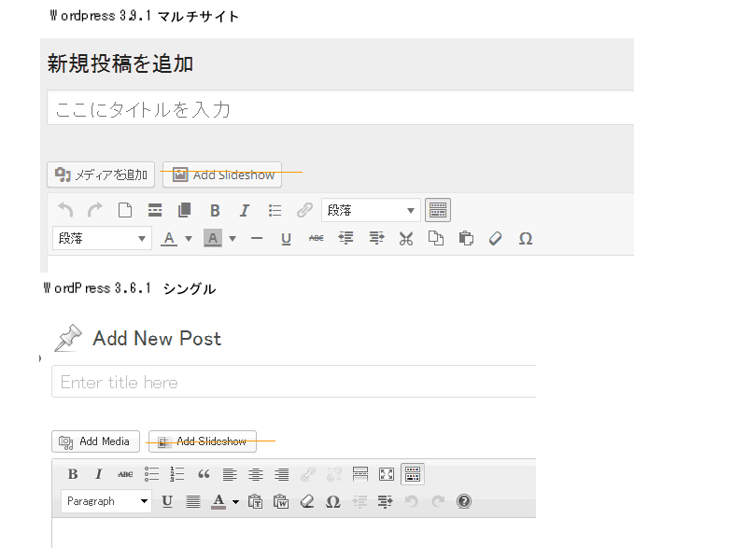Open text color picker arrow in upper editor
The height and width of the screenshot is (560, 747).
pos(189,239)
